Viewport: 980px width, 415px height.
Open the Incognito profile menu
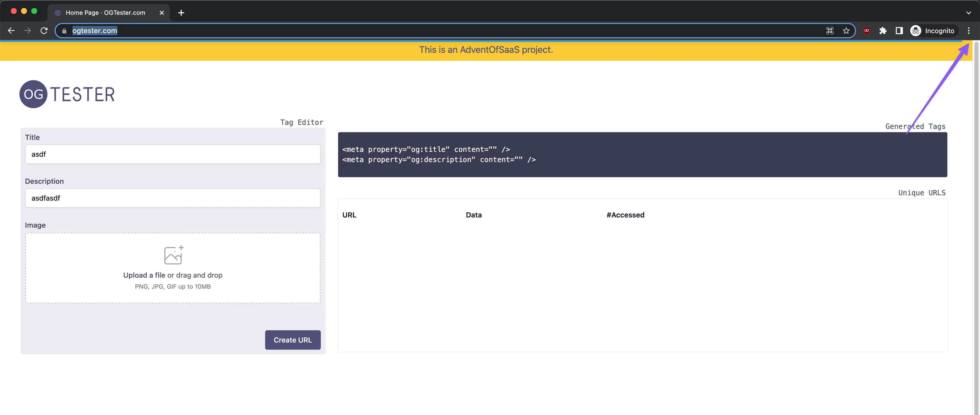[932, 31]
